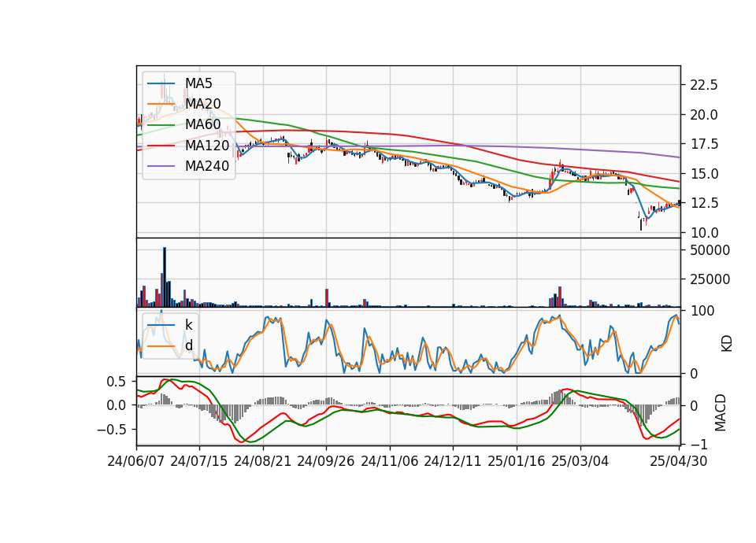
Task: Click the 24/06/07 date tick label
Action: tap(136, 461)
